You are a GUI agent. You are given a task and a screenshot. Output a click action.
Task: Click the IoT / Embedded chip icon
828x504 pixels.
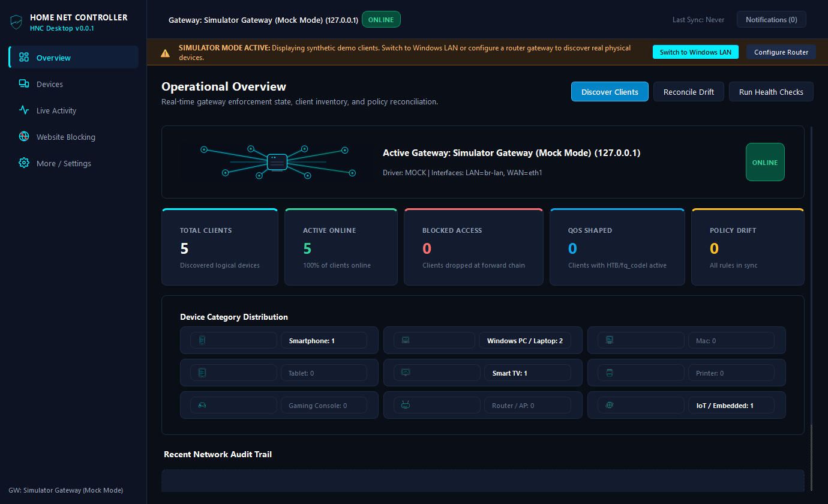610,406
